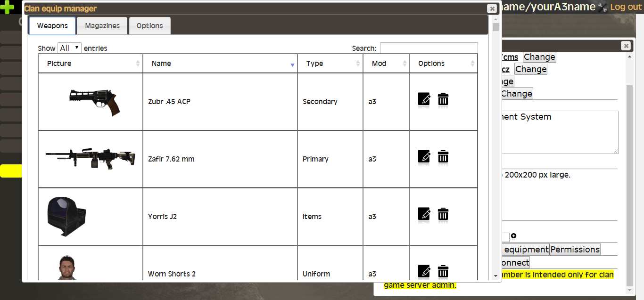
Task: Open the Show entries dropdown
Action: coord(69,48)
